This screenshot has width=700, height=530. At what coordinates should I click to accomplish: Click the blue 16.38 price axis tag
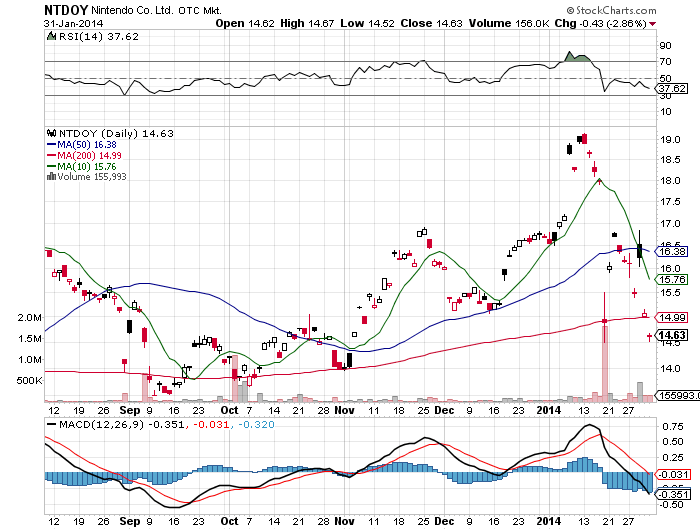[673, 251]
